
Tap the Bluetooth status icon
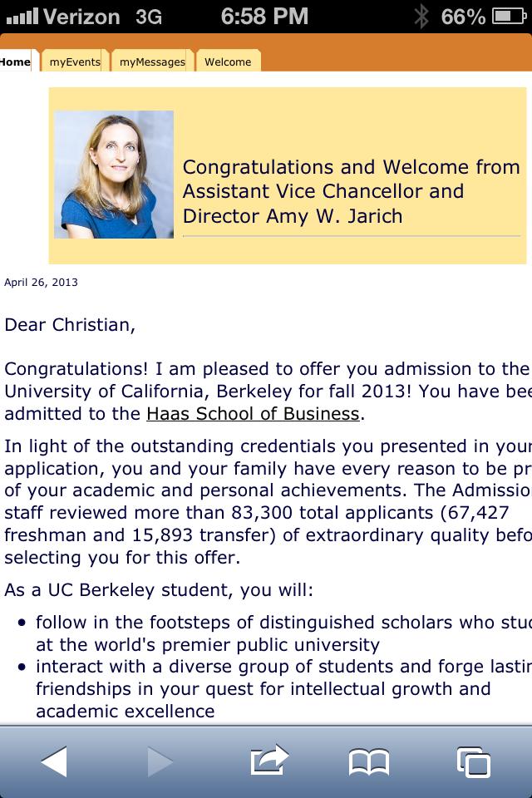(x=421, y=16)
